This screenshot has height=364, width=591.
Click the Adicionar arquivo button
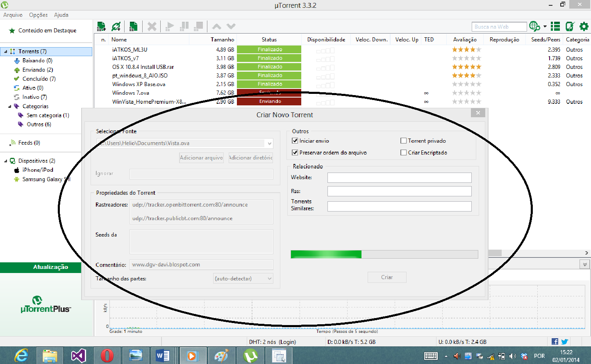(201, 157)
